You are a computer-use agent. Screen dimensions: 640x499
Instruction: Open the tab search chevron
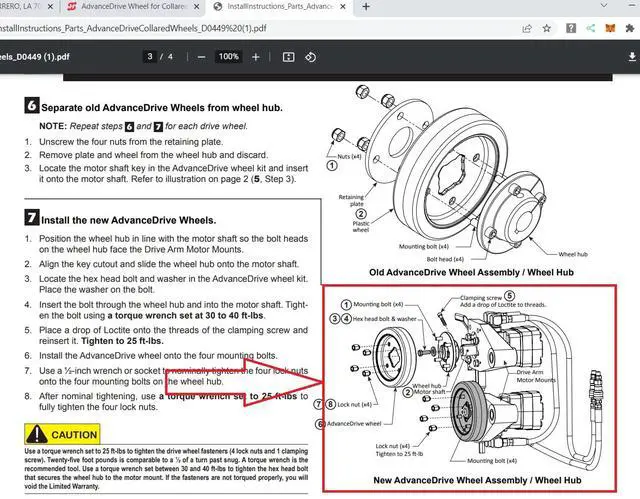(604, 6)
